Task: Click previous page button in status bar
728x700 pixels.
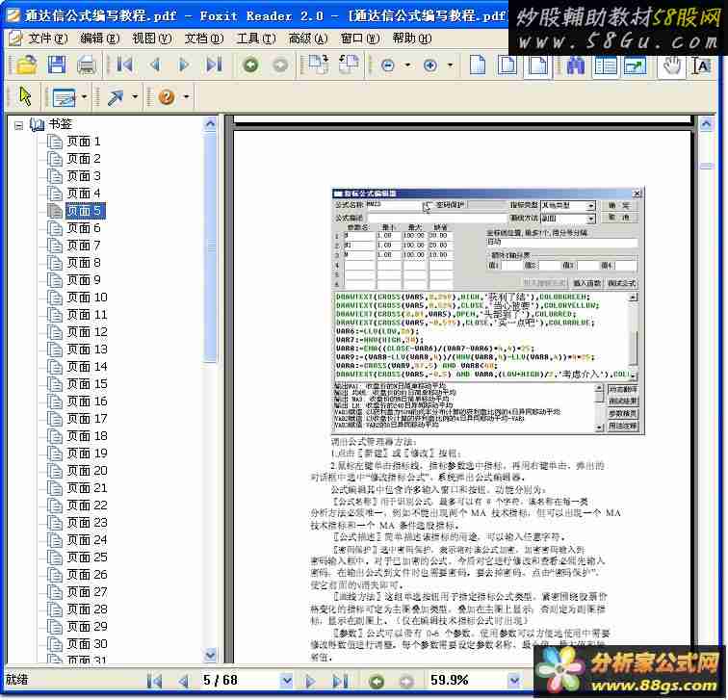Action: coord(183,682)
